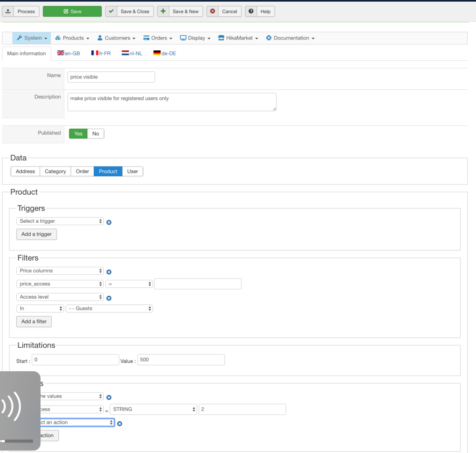Click the French flag icon for fr-FR
This screenshot has width=476, height=453.
pos(95,53)
